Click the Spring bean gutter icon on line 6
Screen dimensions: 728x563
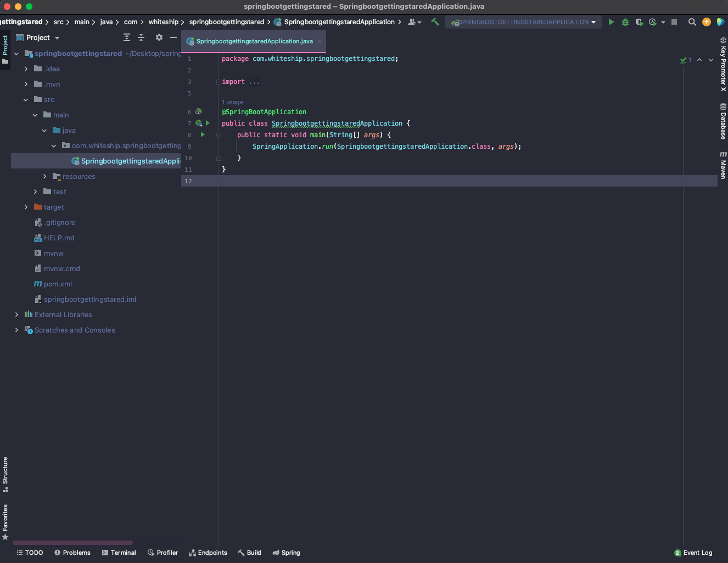point(199,111)
